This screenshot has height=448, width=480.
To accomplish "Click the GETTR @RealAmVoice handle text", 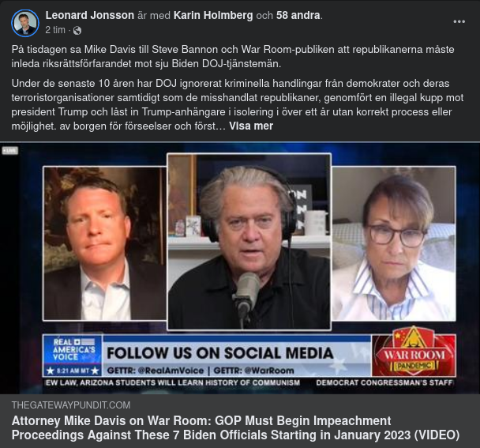I will pyautogui.click(x=156, y=371).
